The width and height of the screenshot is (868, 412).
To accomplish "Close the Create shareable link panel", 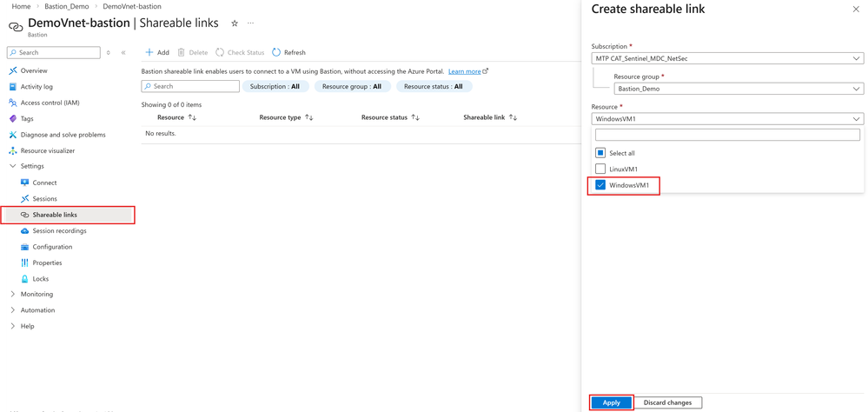I will click(x=856, y=10).
